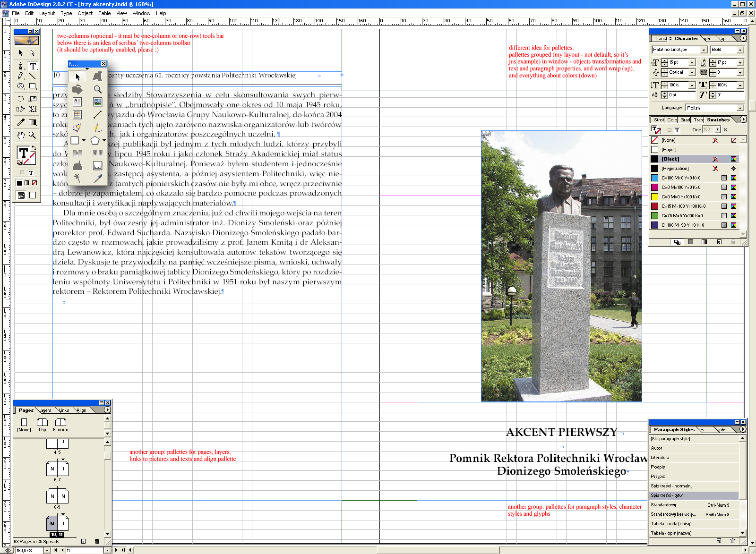
Task: Apply the Literatura paragraph style
Action: pos(660,458)
